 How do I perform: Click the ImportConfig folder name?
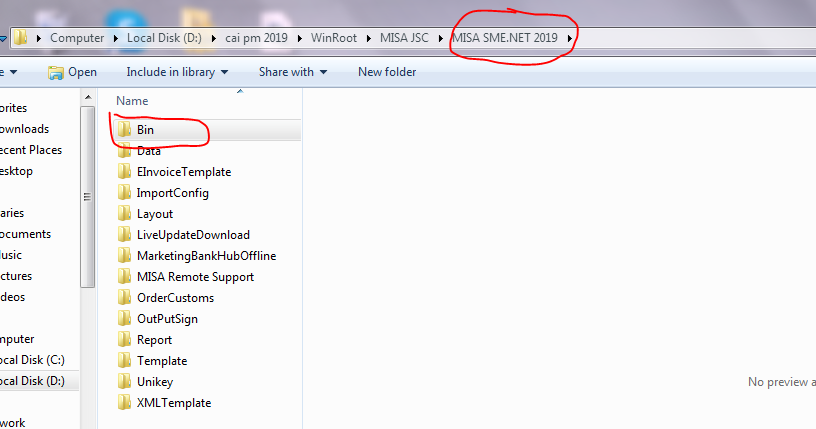coord(173,193)
